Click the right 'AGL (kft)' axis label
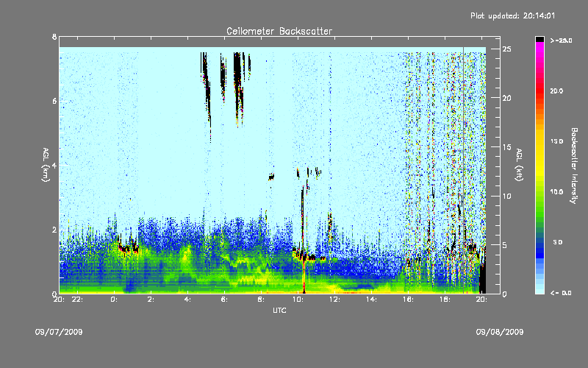Image resolution: width=588 pixels, height=368 pixels. (x=519, y=165)
